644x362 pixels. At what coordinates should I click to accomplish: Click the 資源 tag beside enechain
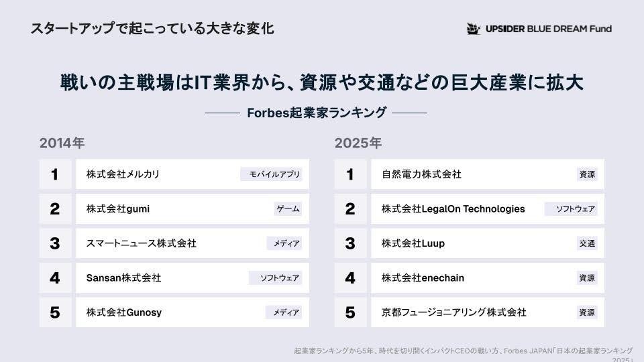587,278
